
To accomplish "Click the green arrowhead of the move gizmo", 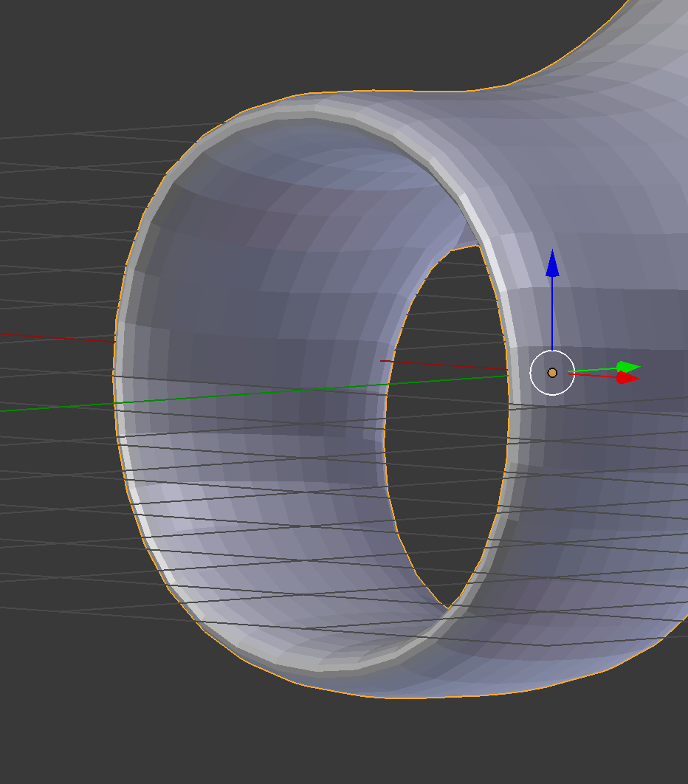I will [624, 365].
